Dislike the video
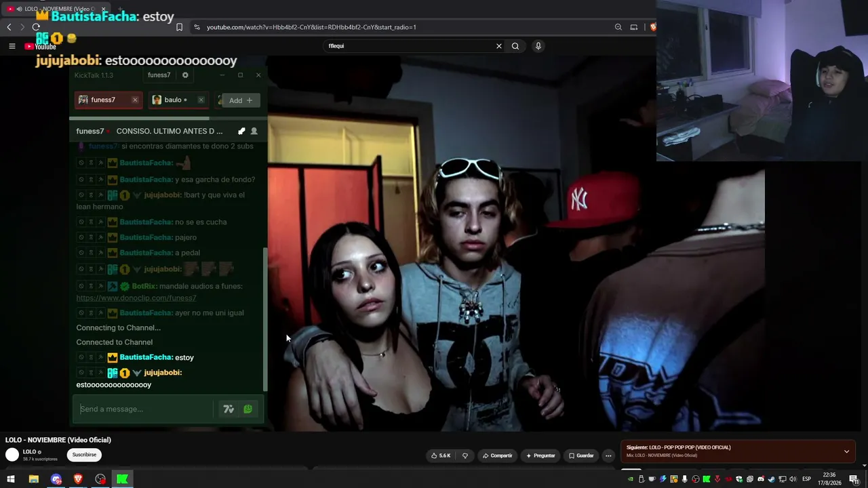Image resolution: width=868 pixels, height=488 pixels. click(465, 455)
